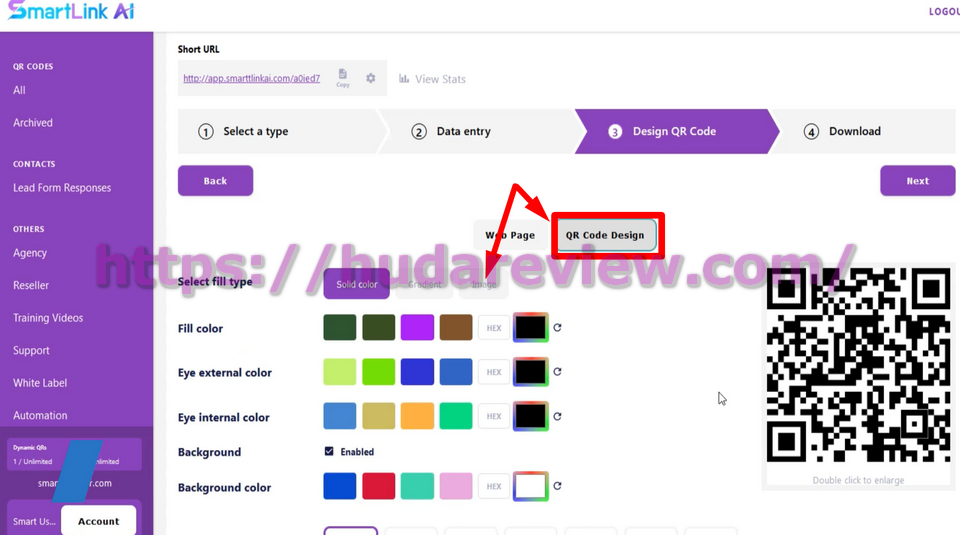
Task: Switch to the Web Page tab
Action: click(510, 235)
